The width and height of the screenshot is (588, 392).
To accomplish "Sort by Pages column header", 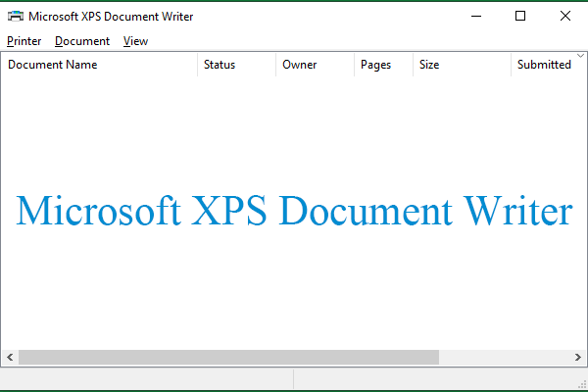I will pyautogui.click(x=383, y=65).
